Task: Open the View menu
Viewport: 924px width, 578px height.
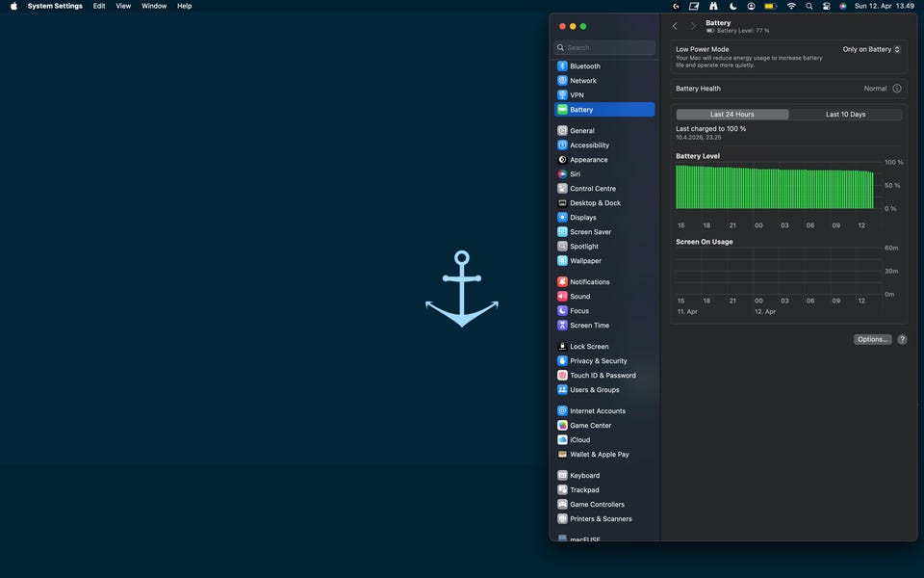Action: (x=123, y=6)
